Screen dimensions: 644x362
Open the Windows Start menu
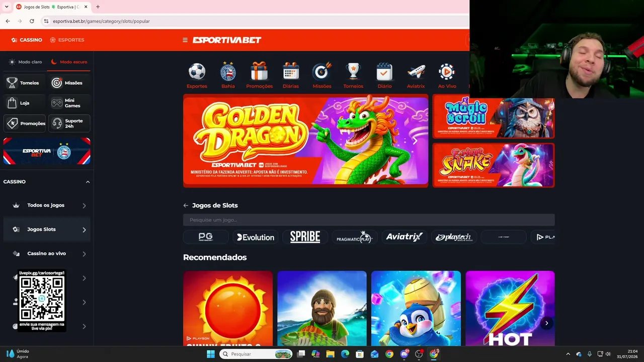(x=211, y=354)
